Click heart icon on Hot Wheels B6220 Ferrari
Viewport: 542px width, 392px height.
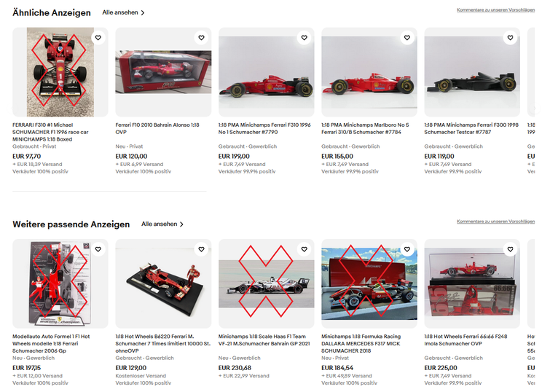[x=201, y=249]
